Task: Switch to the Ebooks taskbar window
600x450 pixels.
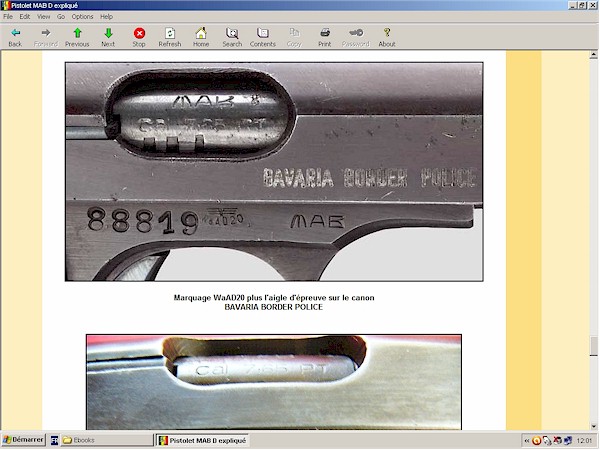Action: tap(106, 440)
